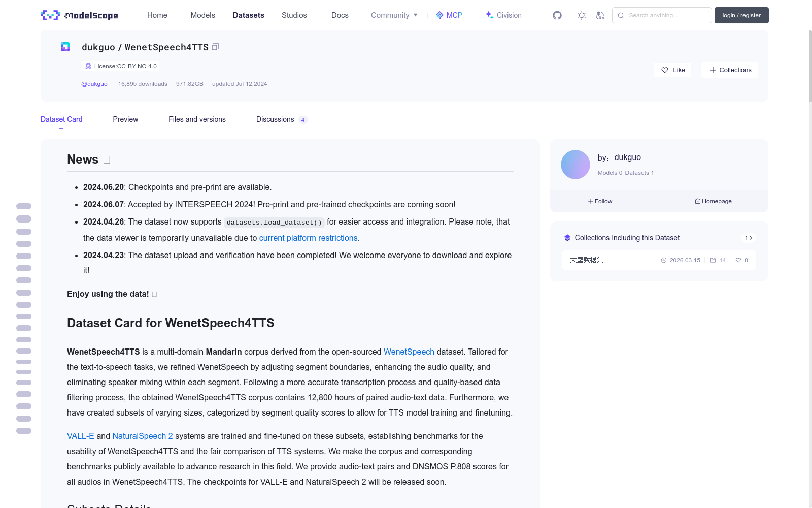Expand the Community dropdown menu
This screenshot has height=508, width=812.
394,15
